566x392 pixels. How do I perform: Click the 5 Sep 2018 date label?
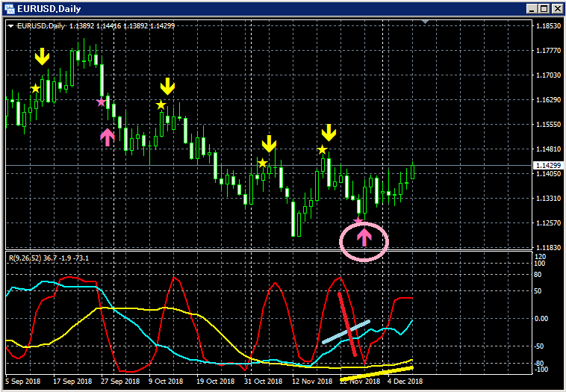[23, 381]
